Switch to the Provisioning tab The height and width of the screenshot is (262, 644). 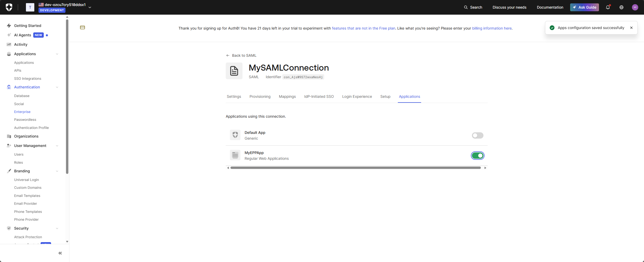coord(260,96)
